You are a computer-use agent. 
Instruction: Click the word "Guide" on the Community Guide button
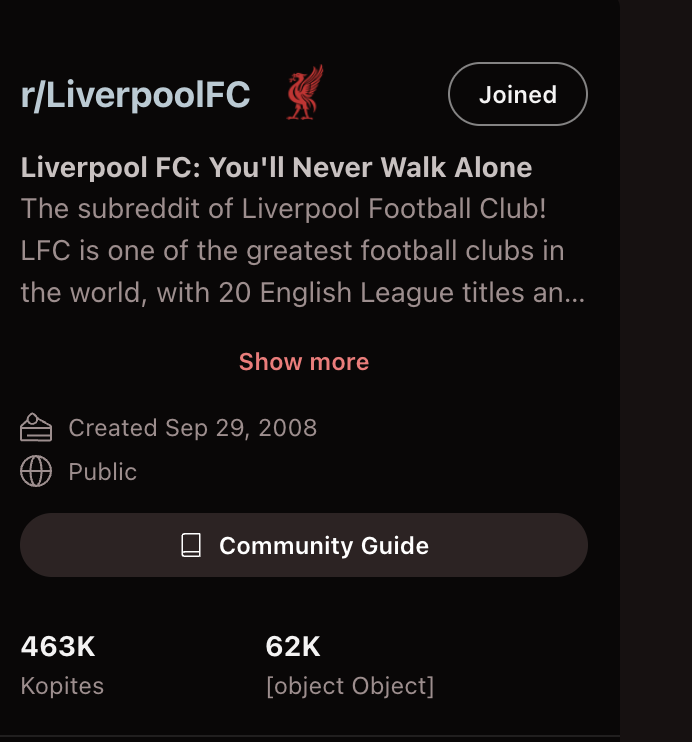tap(393, 545)
